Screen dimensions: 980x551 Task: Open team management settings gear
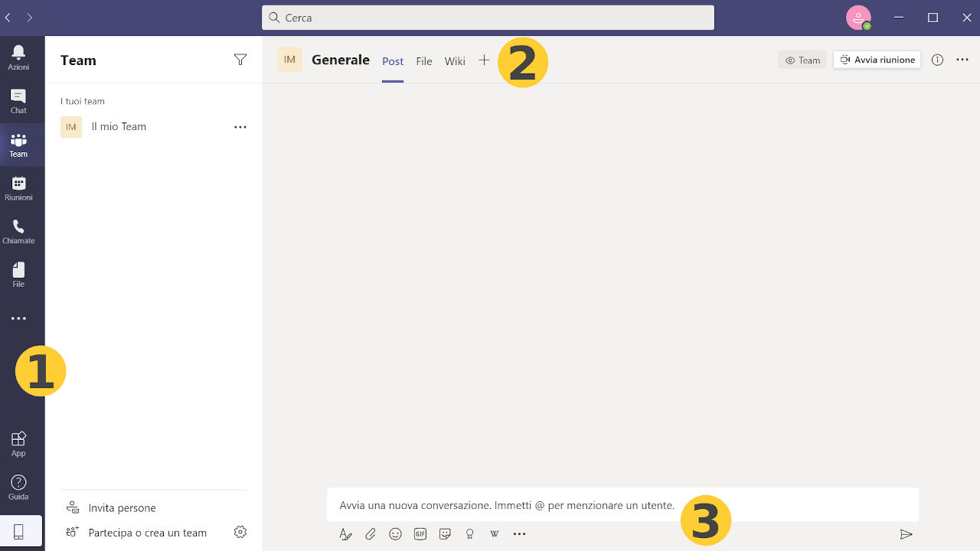pos(240,532)
